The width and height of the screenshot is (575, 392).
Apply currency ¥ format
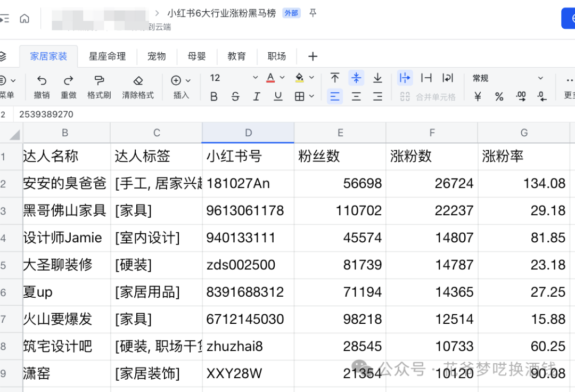click(x=478, y=97)
